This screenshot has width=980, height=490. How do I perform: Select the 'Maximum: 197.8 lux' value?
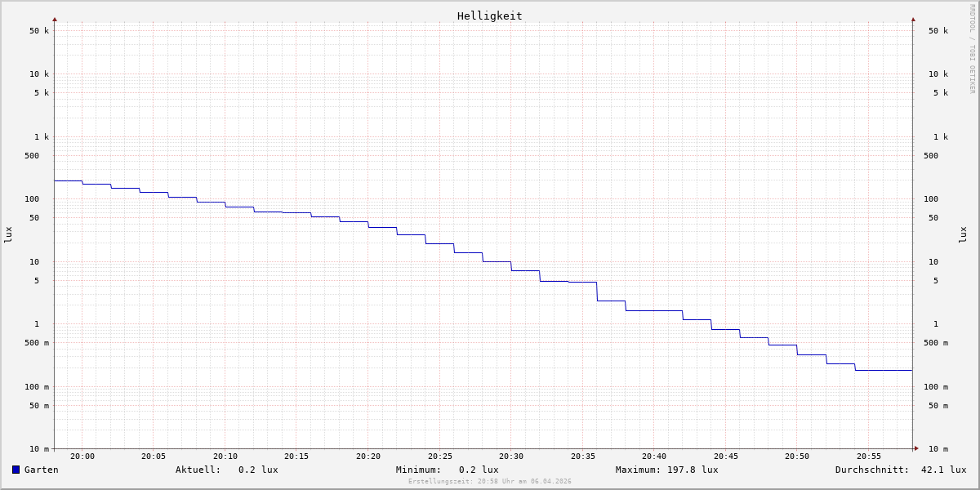click(667, 470)
